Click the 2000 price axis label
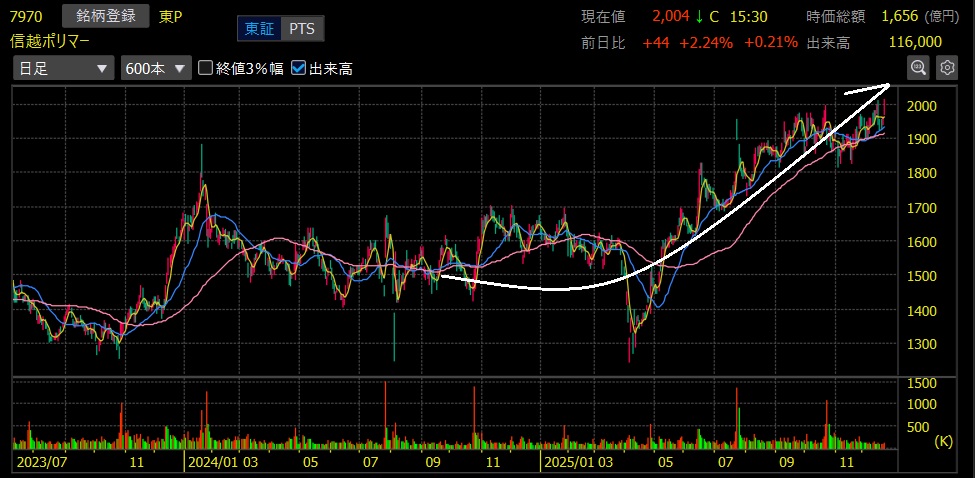Viewport: 975px width, 478px height. coord(922,106)
